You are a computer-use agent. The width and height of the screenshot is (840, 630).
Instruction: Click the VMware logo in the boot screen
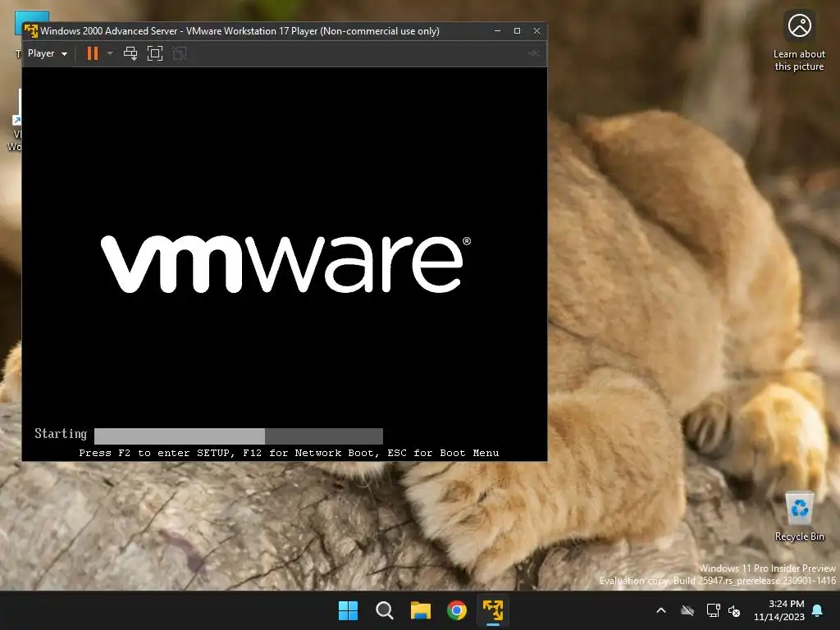[x=286, y=264]
